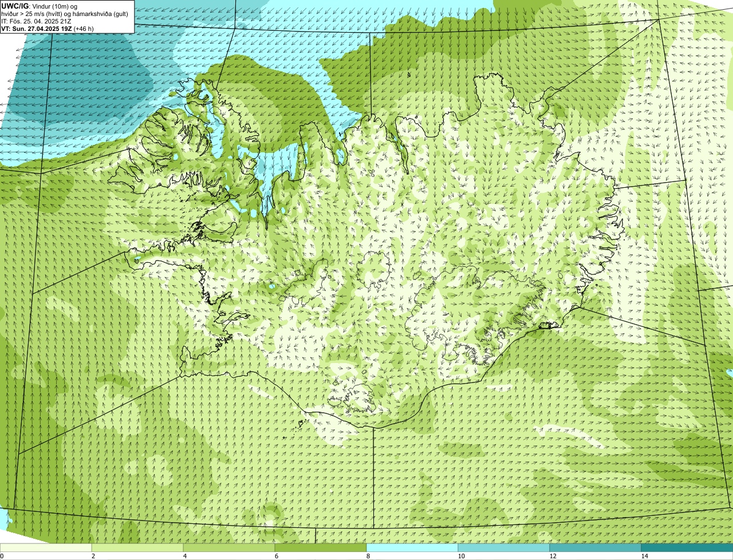This screenshot has height=560, width=733.
Task: Click the legend label "10"
Action: coord(461,556)
